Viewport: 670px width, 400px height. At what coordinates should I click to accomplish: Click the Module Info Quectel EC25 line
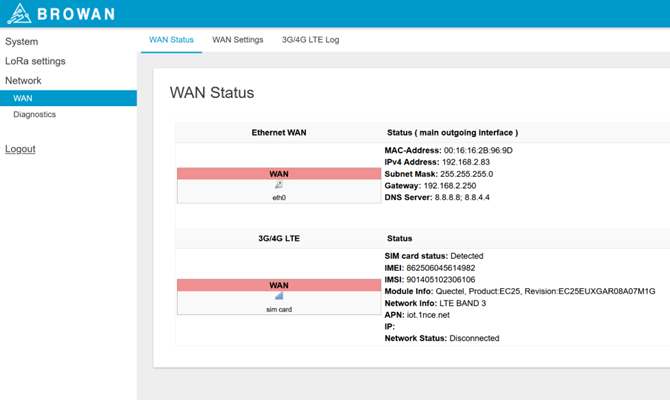[520, 291]
